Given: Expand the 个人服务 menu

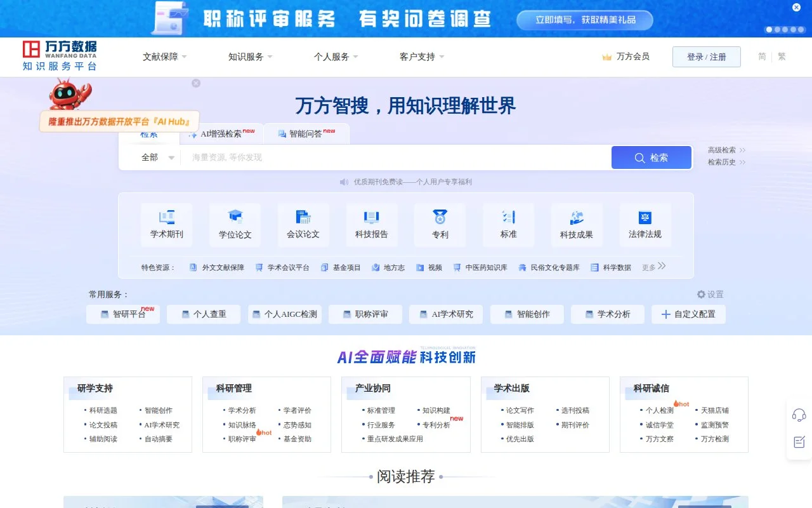Looking at the screenshot, I should click(336, 57).
